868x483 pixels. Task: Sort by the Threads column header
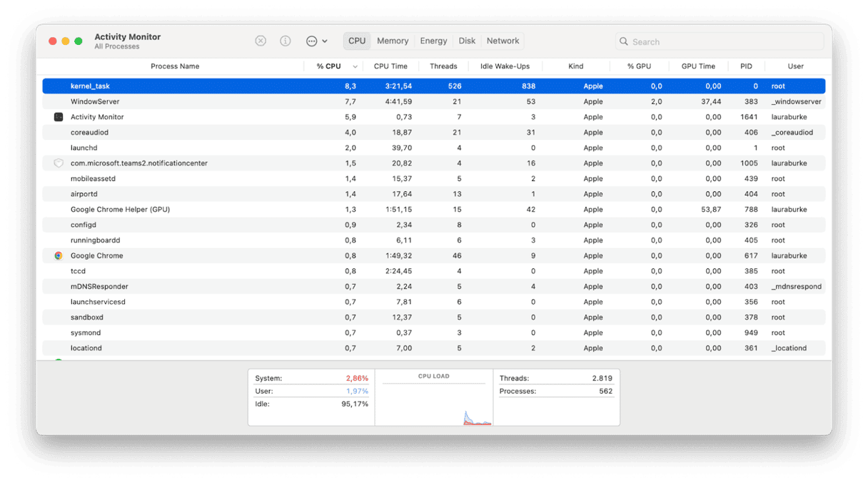443,66
